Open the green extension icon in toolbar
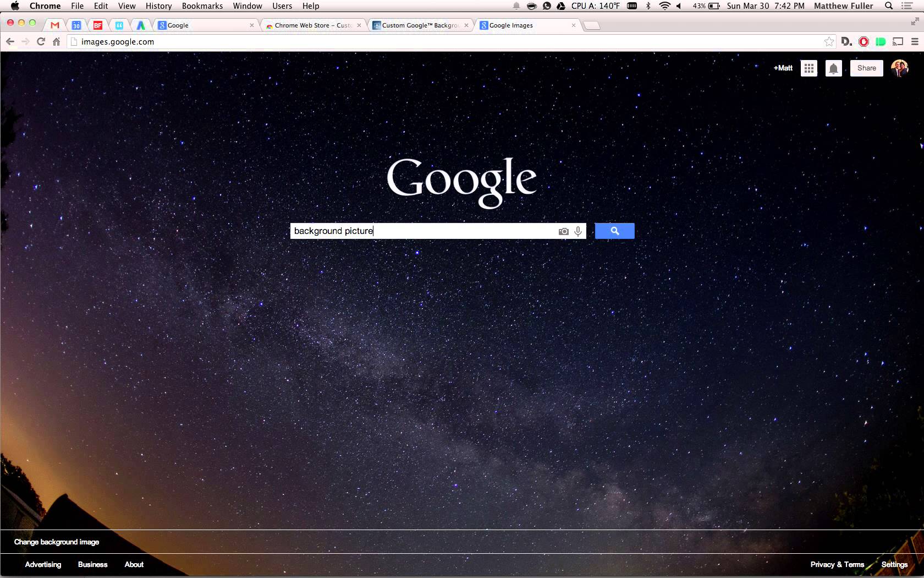This screenshot has width=924, height=578. click(881, 42)
